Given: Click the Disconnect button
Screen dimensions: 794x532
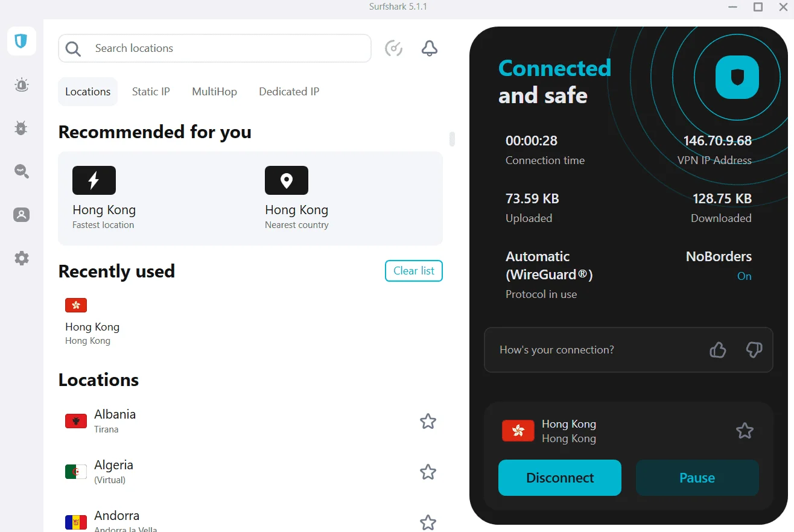Looking at the screenshot, I should 560,478.
